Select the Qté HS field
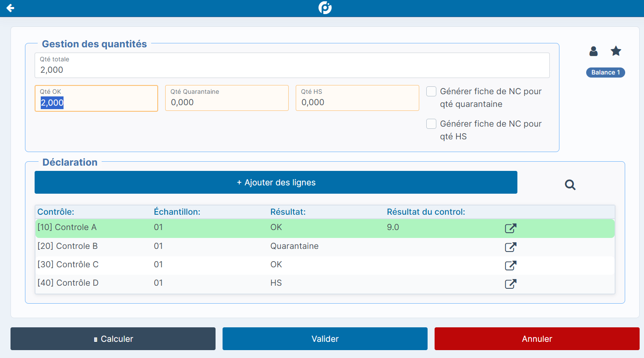The image size is (644, 358). 357,102
